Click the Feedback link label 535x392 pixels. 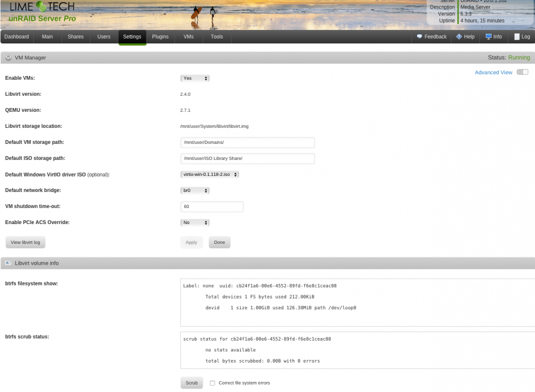435,36
